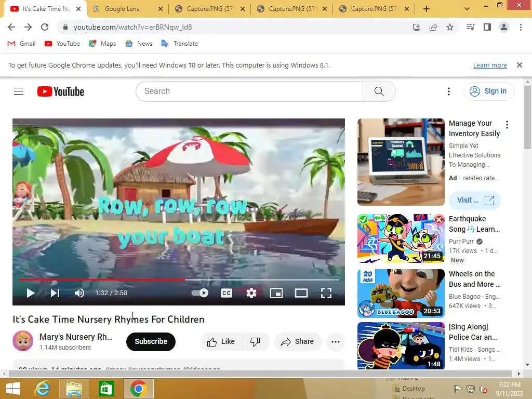Install or download page icon in address bar
Screen dimensions: 532x399
click(x=416, y=27)
